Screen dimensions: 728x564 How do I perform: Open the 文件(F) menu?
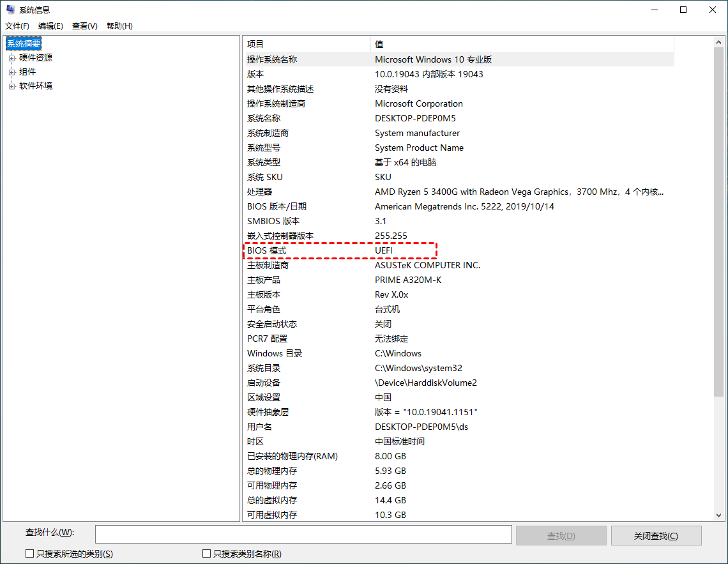(x=17, y=26)
